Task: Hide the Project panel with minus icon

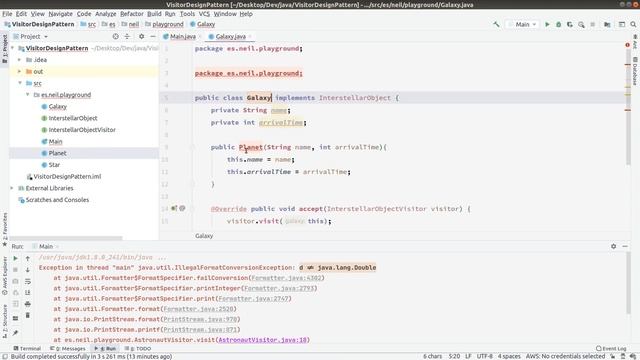Action: pyautogui.click(x=153, y=36)
